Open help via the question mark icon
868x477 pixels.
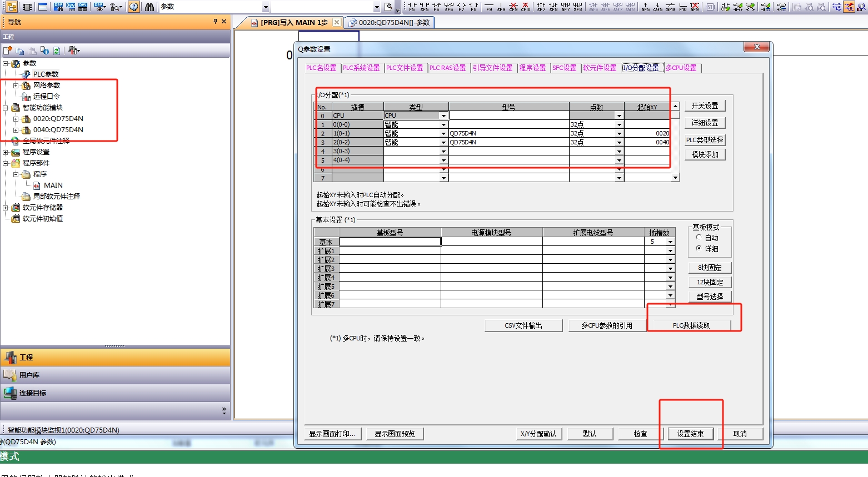click(x=134, y=7)
